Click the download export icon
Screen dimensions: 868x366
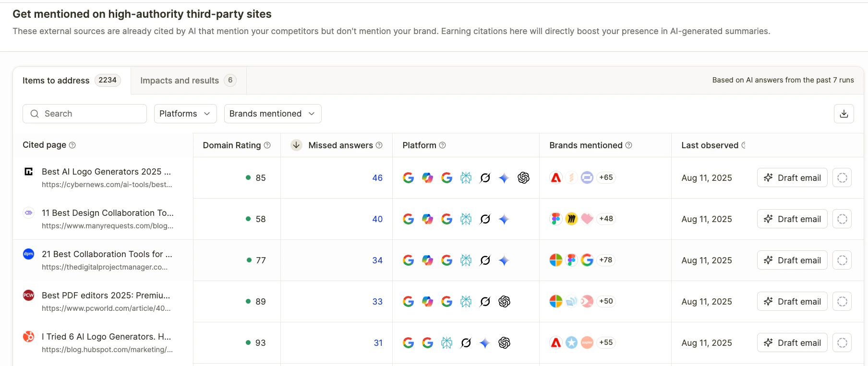coord(844,114)
